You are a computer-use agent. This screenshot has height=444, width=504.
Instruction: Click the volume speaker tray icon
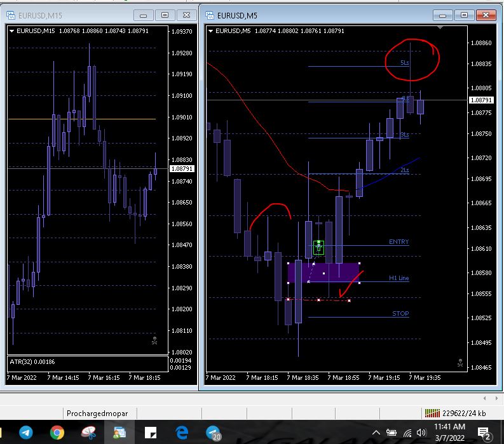(421, 433)
